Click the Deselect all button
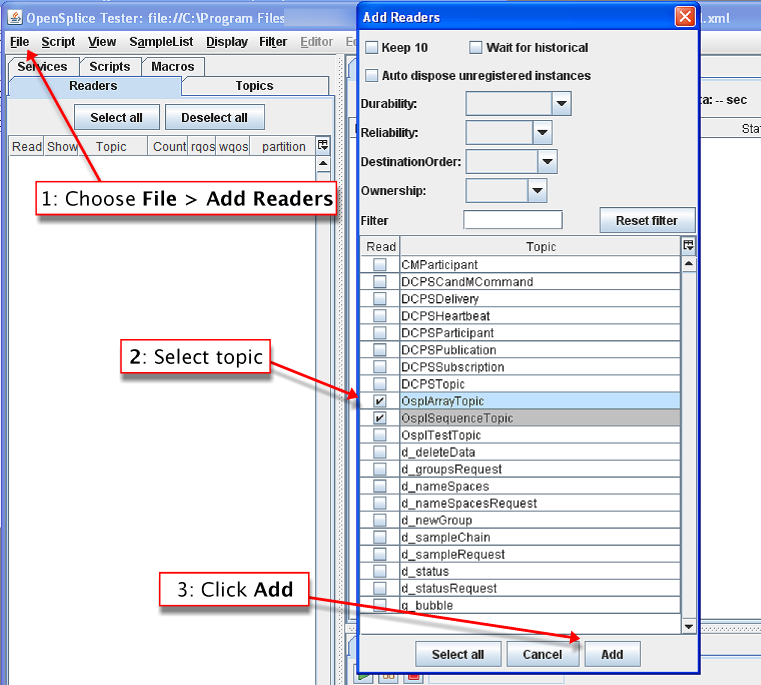The height and width of the screenshot is (685, 761). point(215,117)
